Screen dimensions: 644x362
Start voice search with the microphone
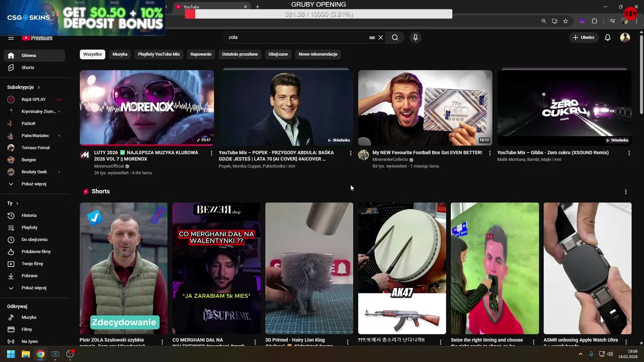tap(415, 37)
